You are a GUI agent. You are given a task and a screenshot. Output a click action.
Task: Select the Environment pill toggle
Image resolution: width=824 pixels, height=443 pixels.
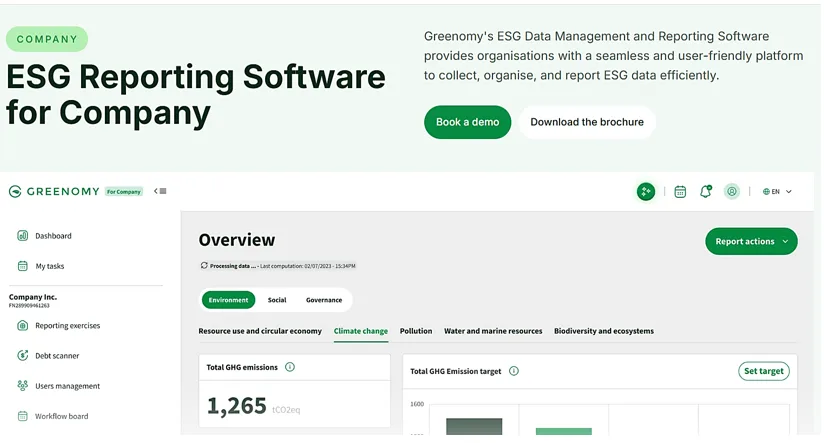[x=228, y=300]
